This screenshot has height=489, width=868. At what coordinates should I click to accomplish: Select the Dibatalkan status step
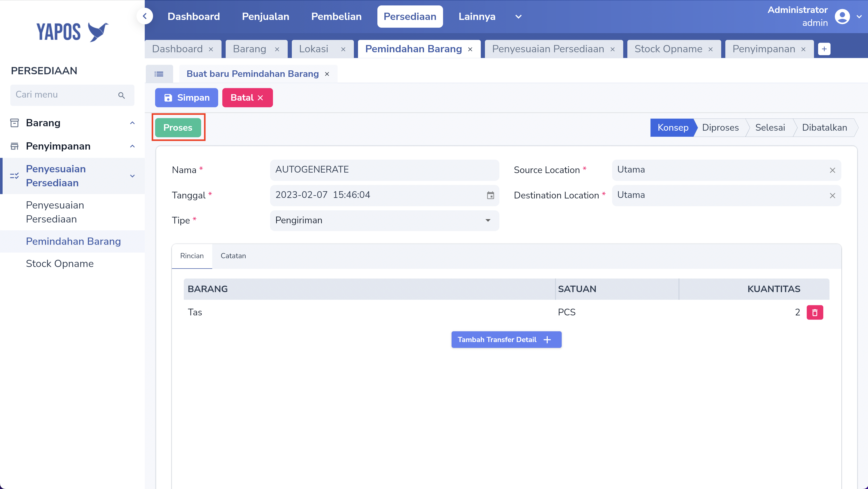coord(824,128)
